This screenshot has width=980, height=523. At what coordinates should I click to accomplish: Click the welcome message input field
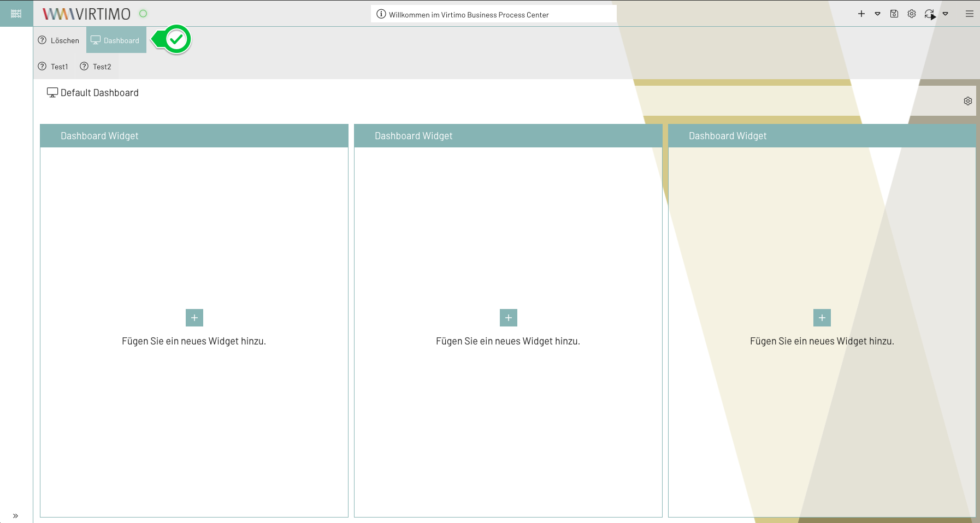click(x=493, y=14)
